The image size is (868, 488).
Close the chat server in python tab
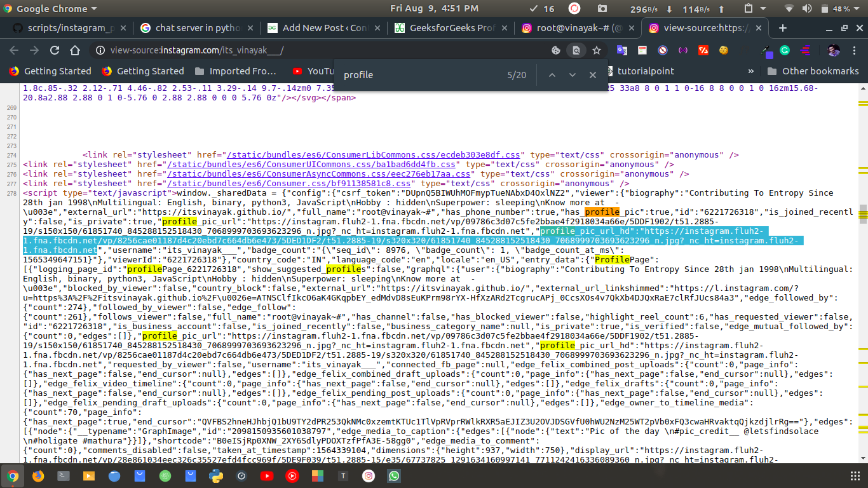250,28
